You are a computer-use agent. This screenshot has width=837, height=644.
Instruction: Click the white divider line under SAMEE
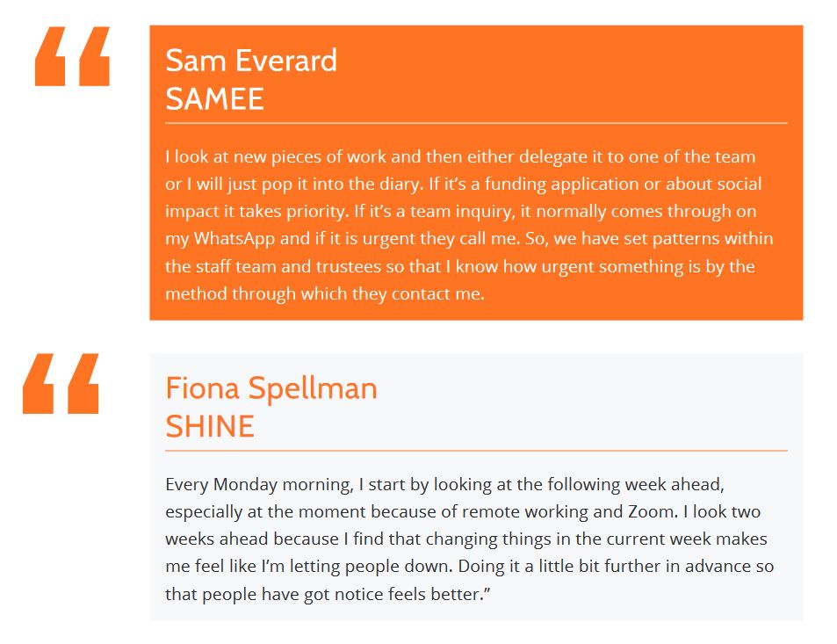(476, 123)
